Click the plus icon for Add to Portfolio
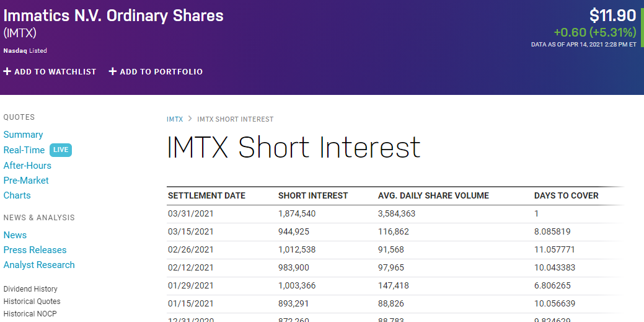644x322 pixels. click(x=113, y=72)
